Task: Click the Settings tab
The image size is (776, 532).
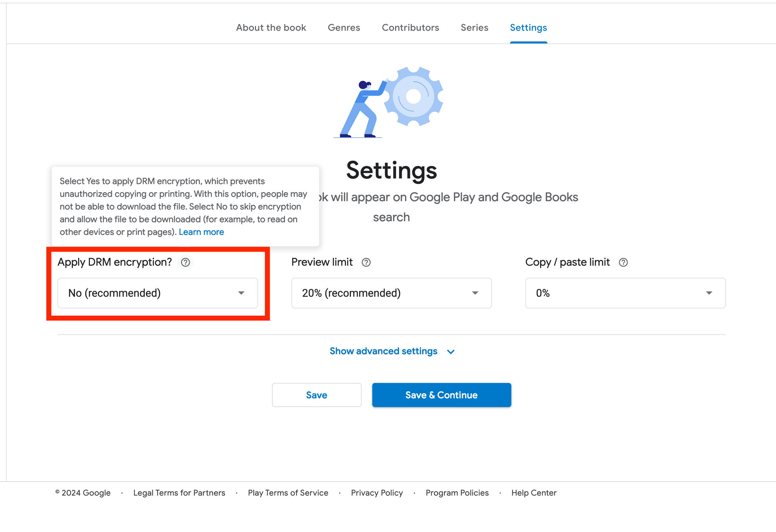Action: click(x=528, y=27)
